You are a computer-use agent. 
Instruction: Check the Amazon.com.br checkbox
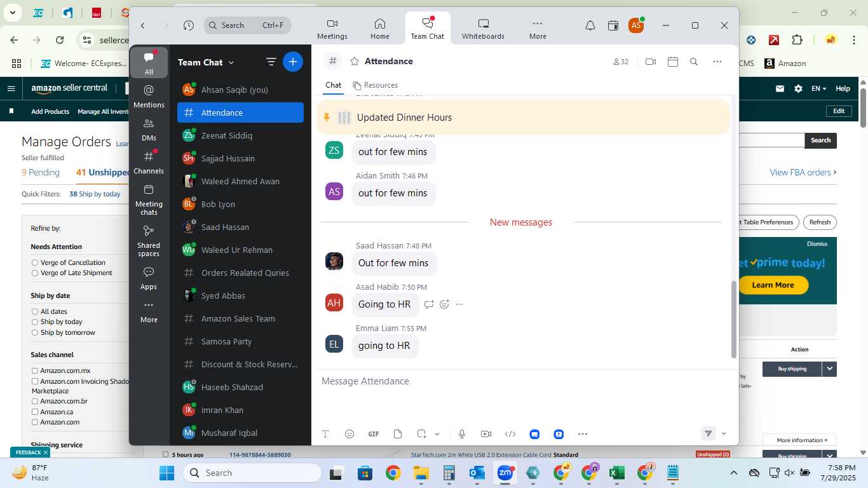[x=35, y=402]
